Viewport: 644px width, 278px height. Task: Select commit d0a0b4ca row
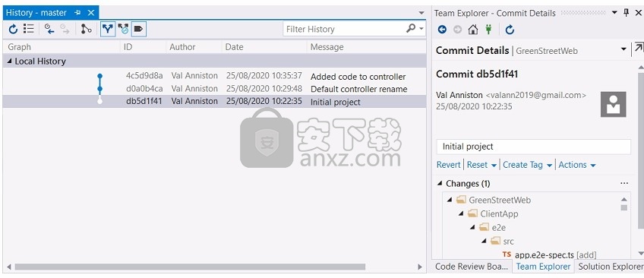(214, 89)
